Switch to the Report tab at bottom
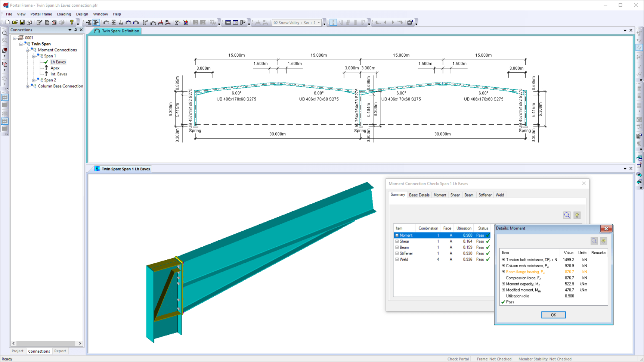The width and height of the screenshot is (644, 362). tap(60, 351)
